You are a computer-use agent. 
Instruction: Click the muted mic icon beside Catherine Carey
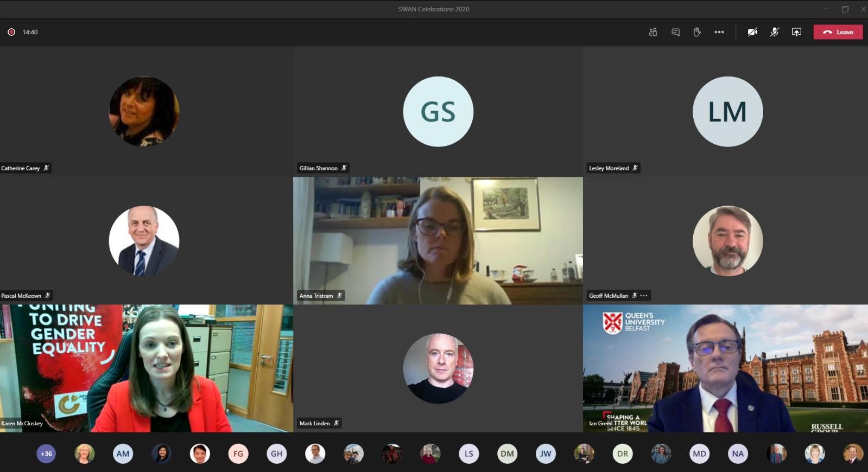coord(47,168)
